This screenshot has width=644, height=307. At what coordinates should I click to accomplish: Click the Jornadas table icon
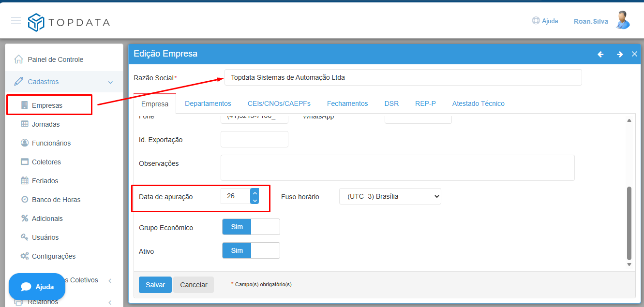pyautogui.click(x=25, y=124)
